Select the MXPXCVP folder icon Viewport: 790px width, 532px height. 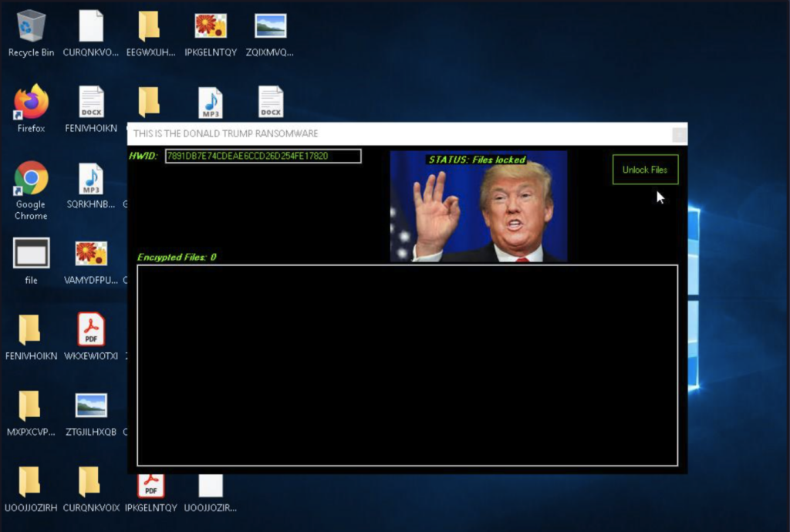(x=29, y=406)
